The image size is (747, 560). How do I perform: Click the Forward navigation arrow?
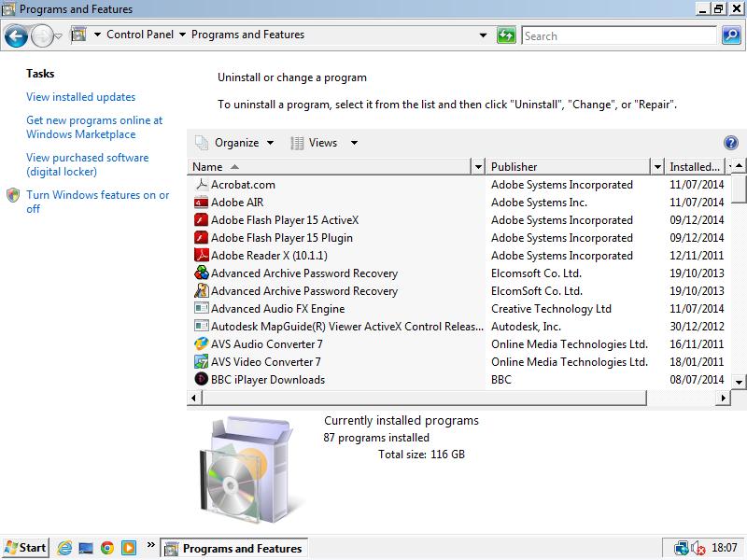[42, 35]
